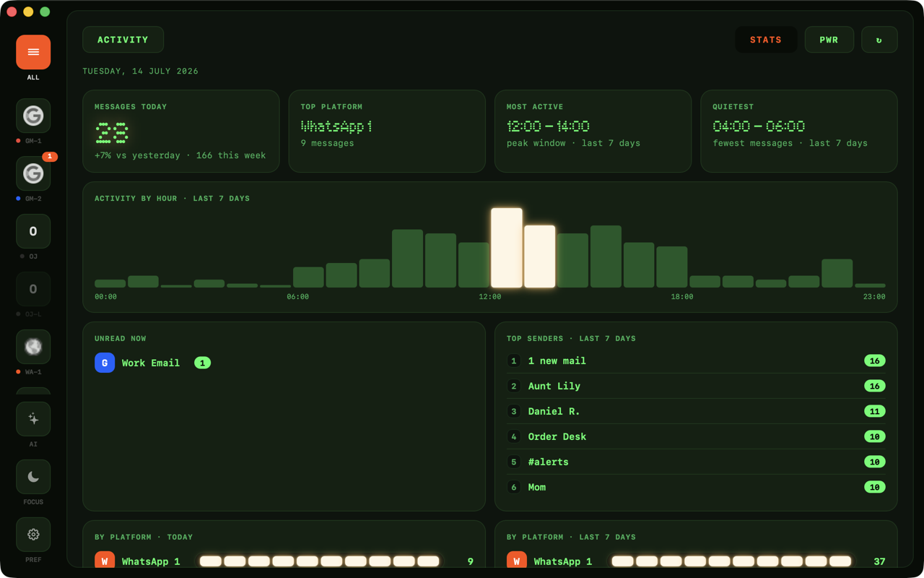Click the '9 messages' text in Top Platform
924x578 pixels.
327,143
